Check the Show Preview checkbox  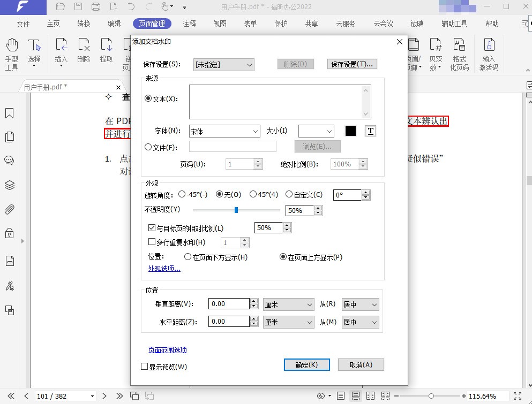tap(144, 367)
